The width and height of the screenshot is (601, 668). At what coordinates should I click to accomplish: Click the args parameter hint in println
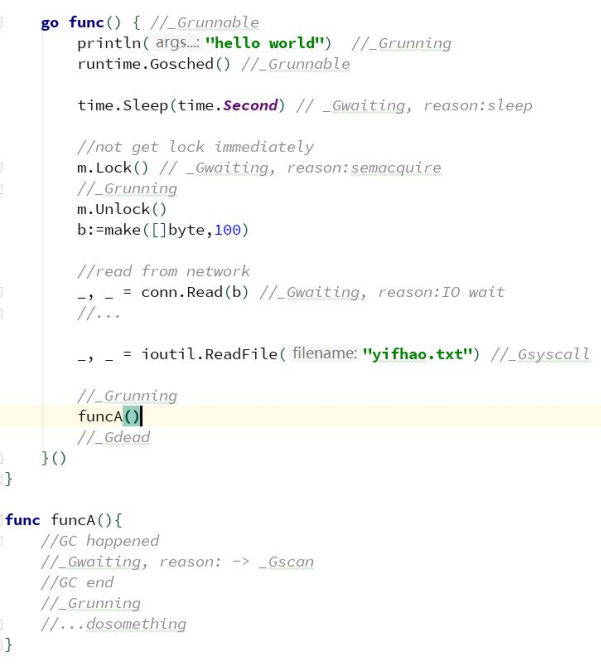tap(179, 43)
